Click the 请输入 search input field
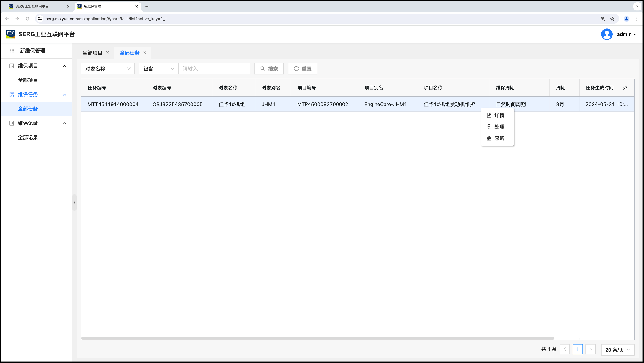The image size is (644, 363). pyautogui.click(x=214, y=69)
